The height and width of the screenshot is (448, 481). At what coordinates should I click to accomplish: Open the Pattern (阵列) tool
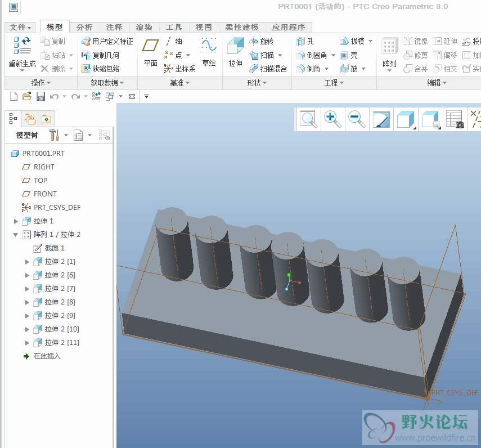(x=390, y=52)
